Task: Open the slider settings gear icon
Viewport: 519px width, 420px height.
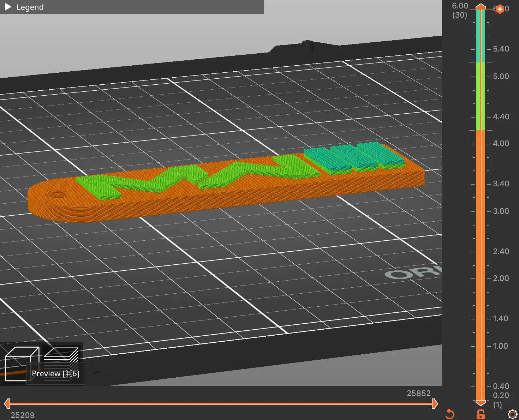Action: (x=512, y=414)
